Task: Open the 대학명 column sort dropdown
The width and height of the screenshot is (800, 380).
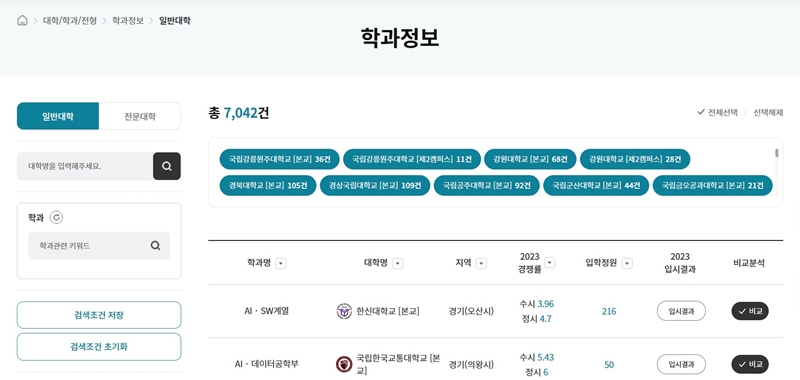Action: pos(397,263)
